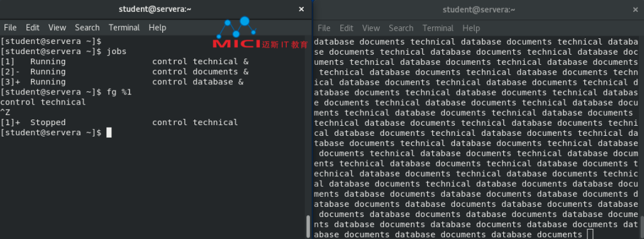The image size is (644, 239).
Task: Click left terminal title bar student@servera
Action: [155, 9]
